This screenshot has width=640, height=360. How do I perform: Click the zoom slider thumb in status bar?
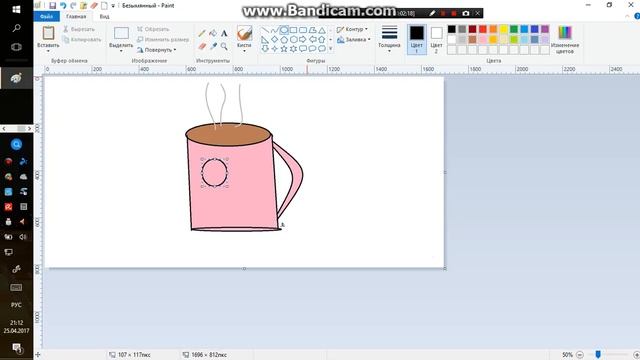click(x=598, y=355)
